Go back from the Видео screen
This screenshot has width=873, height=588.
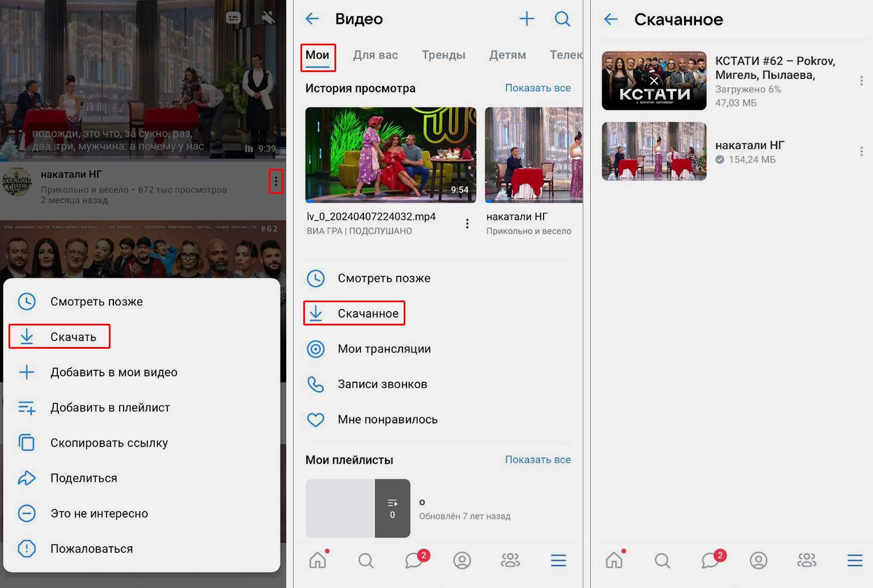[312, 19]
